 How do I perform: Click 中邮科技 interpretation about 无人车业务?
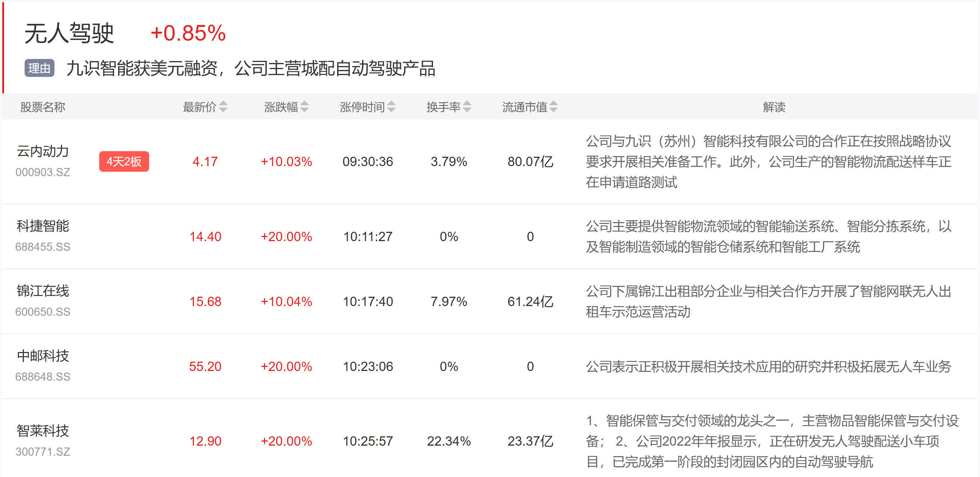pyautogui.click(x=768, y=366)
